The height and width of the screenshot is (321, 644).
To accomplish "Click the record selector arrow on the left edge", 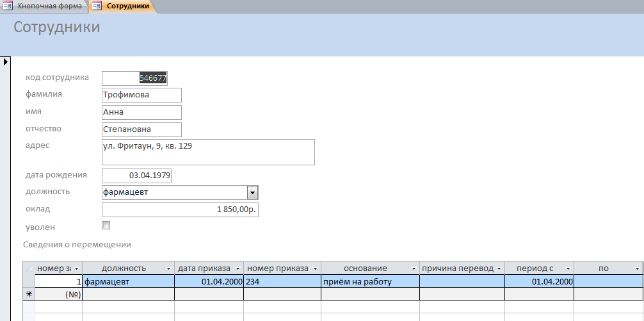I will 5,62.
